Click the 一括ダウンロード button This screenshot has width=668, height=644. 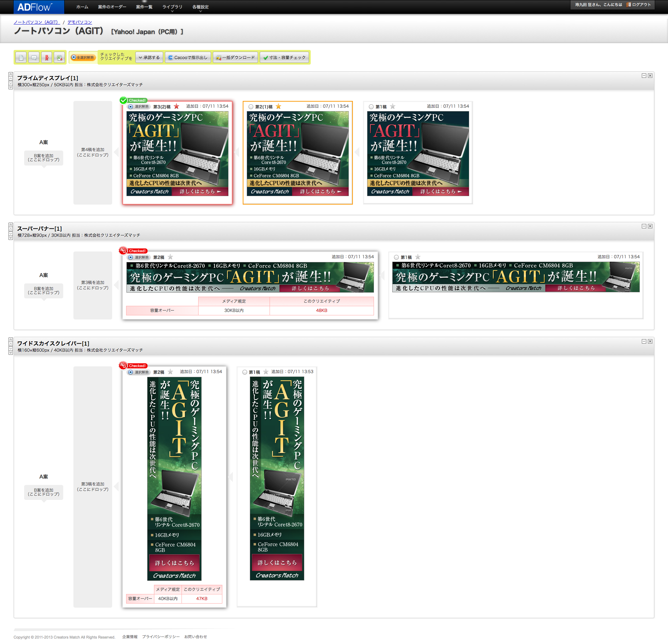pyautogui.click(x=236, y=57)
